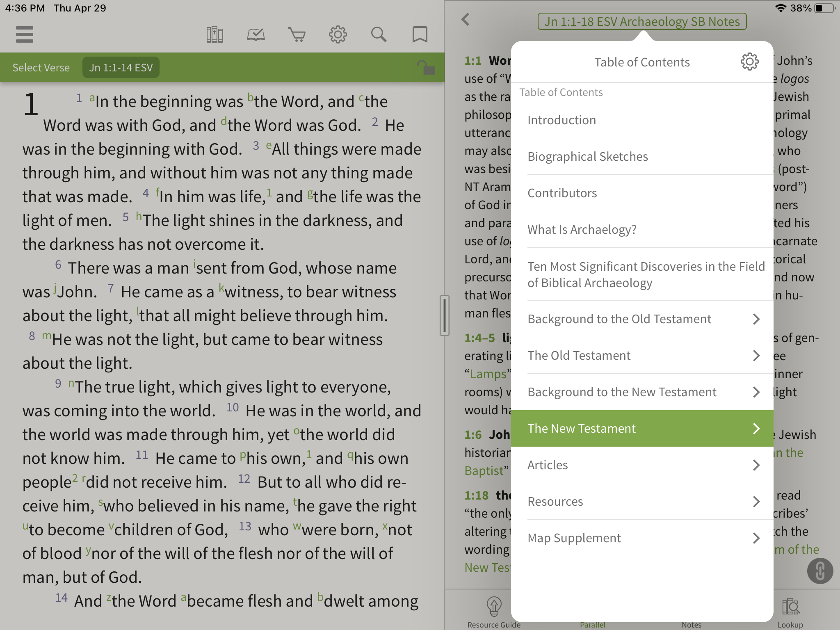The height and width of the screenshot is (630, 840).
Task: Open the Lamps link in study notes
Action: click(x=488, y=374)
